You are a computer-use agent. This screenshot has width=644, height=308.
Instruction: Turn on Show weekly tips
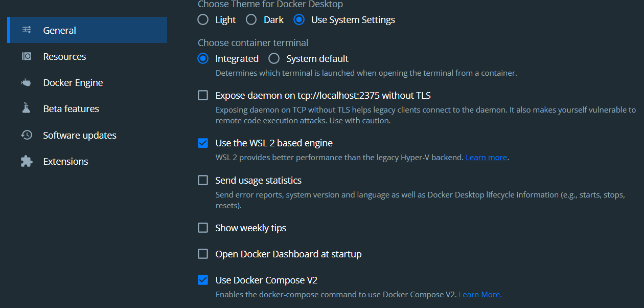[203, 228]
